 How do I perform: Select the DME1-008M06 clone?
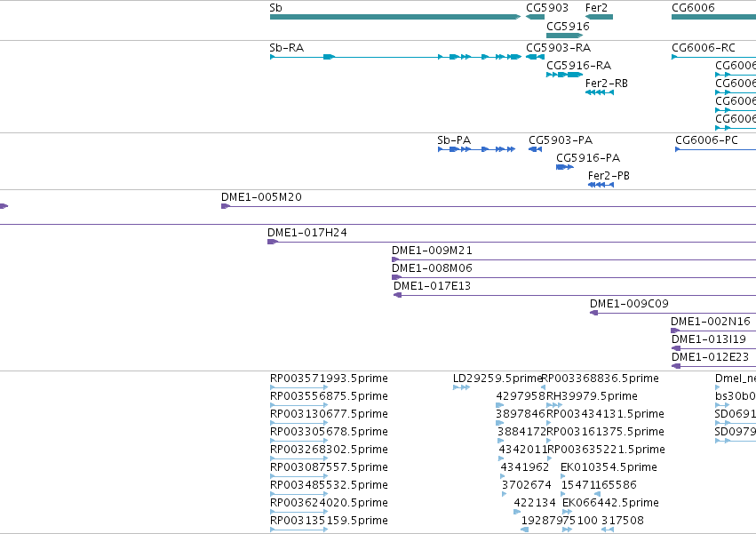[x=574, y=277]
